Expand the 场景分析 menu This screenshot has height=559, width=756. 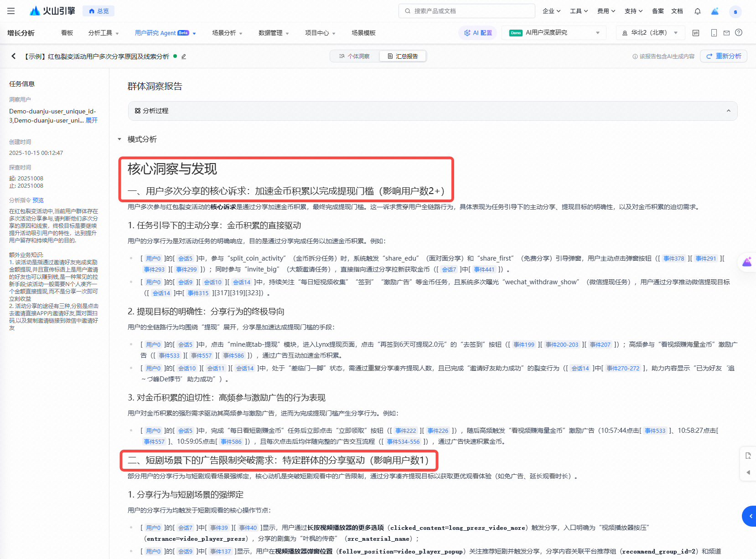[x=227, y=33]
